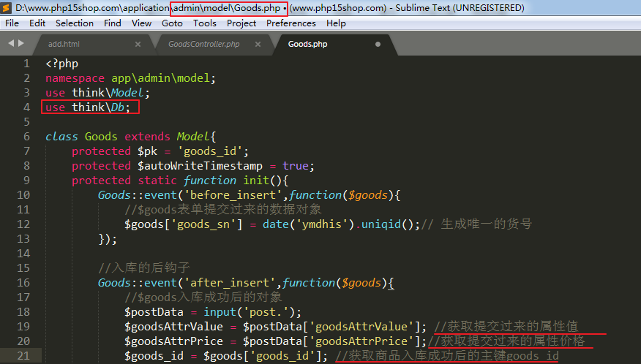Click the unsaved dot on Goods.php tab
This screenshot has height=364, width=641.
pyautogui.click(x=378, y=45)
